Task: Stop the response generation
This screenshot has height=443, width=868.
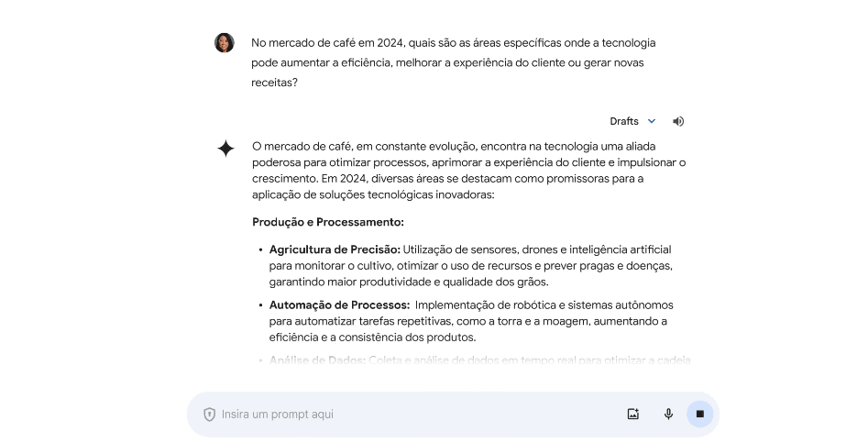Action: pos(699,415)
